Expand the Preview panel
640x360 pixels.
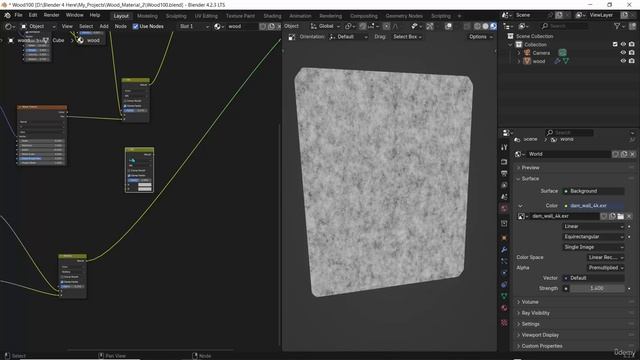point(530,168)
